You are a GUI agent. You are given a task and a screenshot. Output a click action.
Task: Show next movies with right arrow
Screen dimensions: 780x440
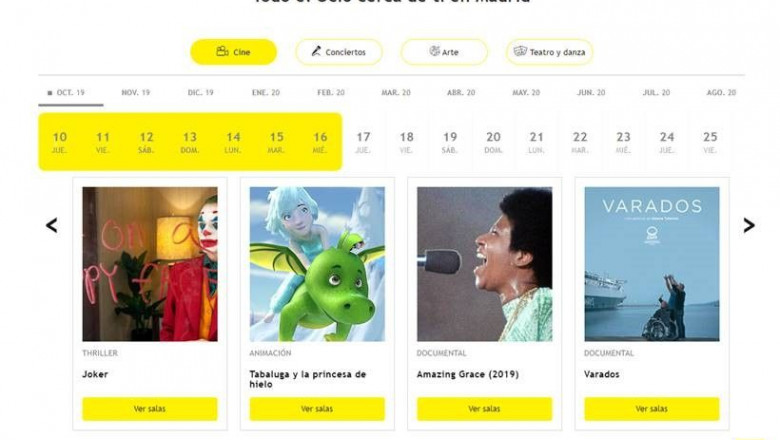[749, 225]
